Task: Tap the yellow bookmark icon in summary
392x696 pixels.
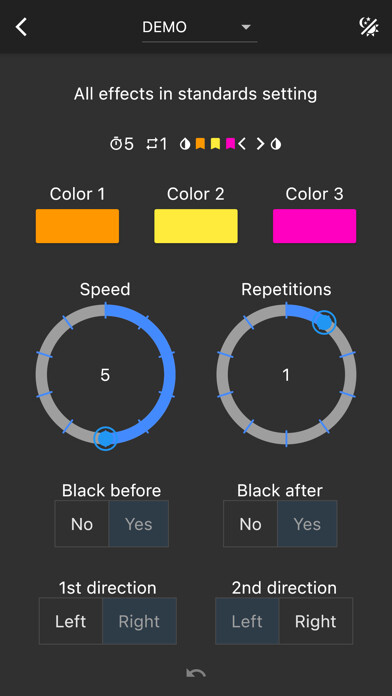Action: 215,143
